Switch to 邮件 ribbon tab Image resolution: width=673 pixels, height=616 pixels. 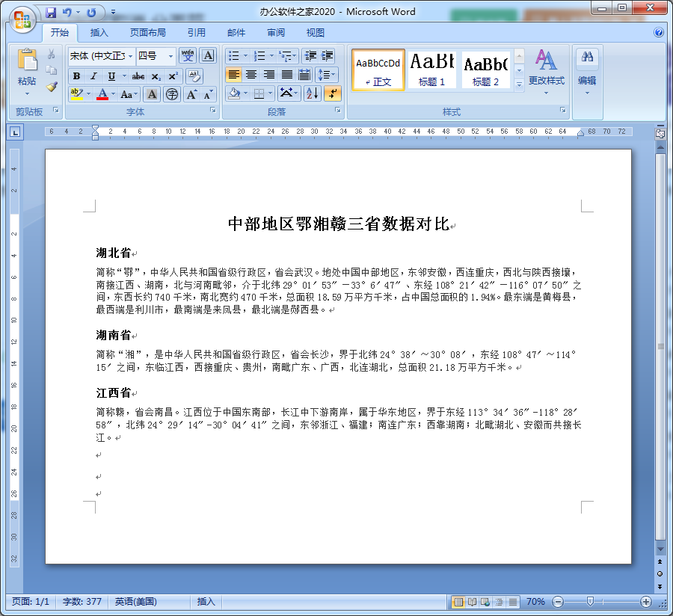pos(236,33)
